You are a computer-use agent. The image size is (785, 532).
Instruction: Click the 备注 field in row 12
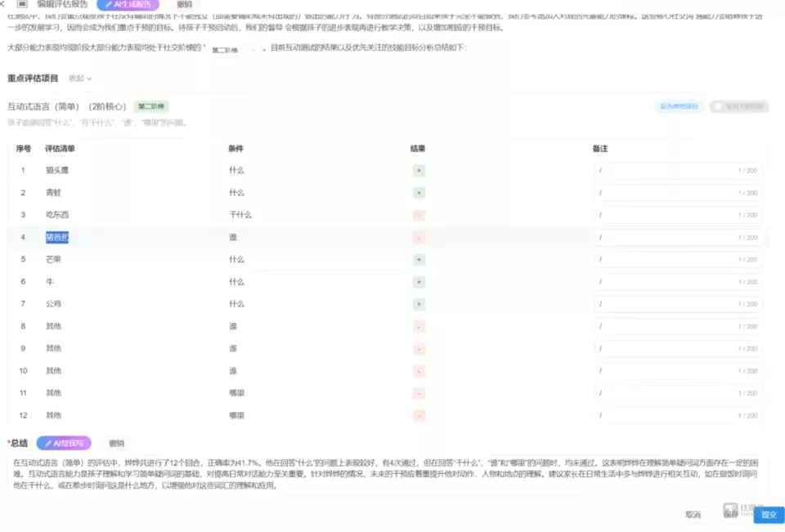[x=678, y=415]
